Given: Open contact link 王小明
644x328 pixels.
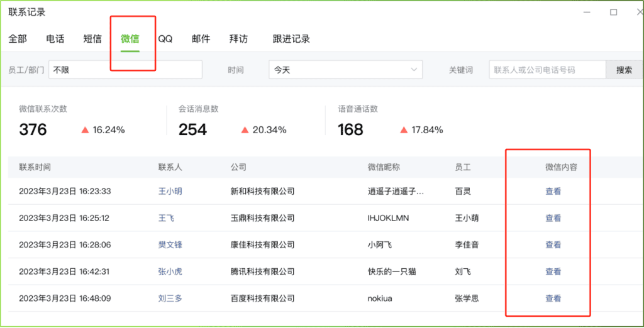Looking at the screenshot, I should (x=170, y=192).
